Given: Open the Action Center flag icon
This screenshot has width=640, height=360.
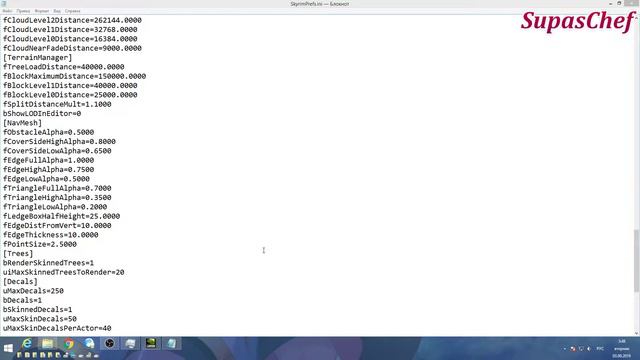Looking at the screenshot, I should click(x=573, y=349).
